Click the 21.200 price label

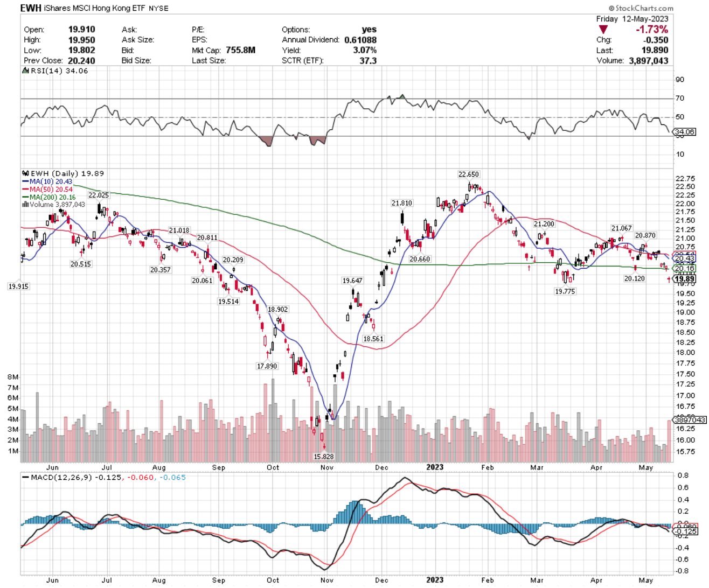pos(544,224)
